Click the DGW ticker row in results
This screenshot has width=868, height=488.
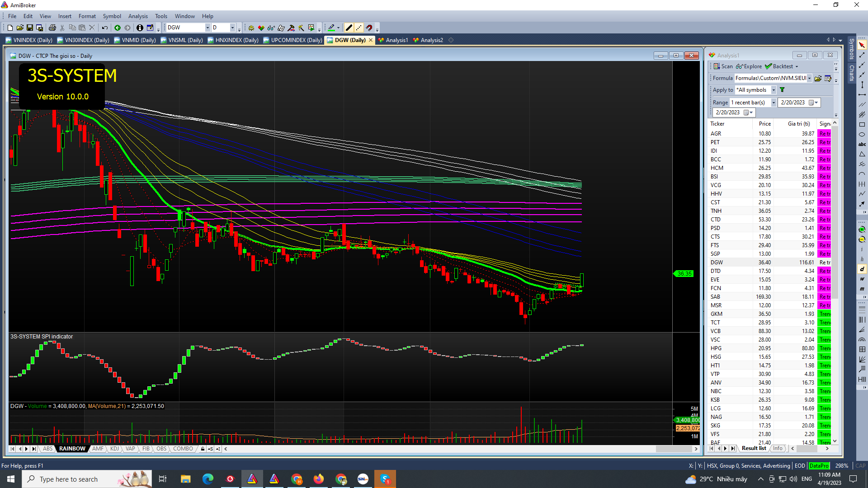717,263
